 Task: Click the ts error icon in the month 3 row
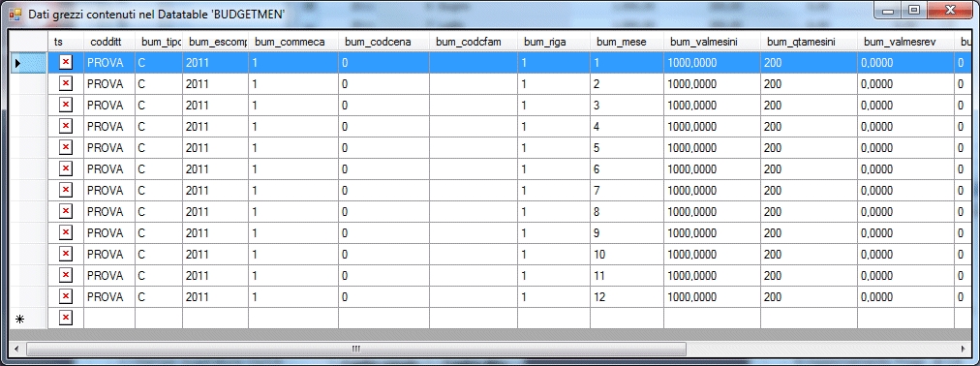point(66,105)
